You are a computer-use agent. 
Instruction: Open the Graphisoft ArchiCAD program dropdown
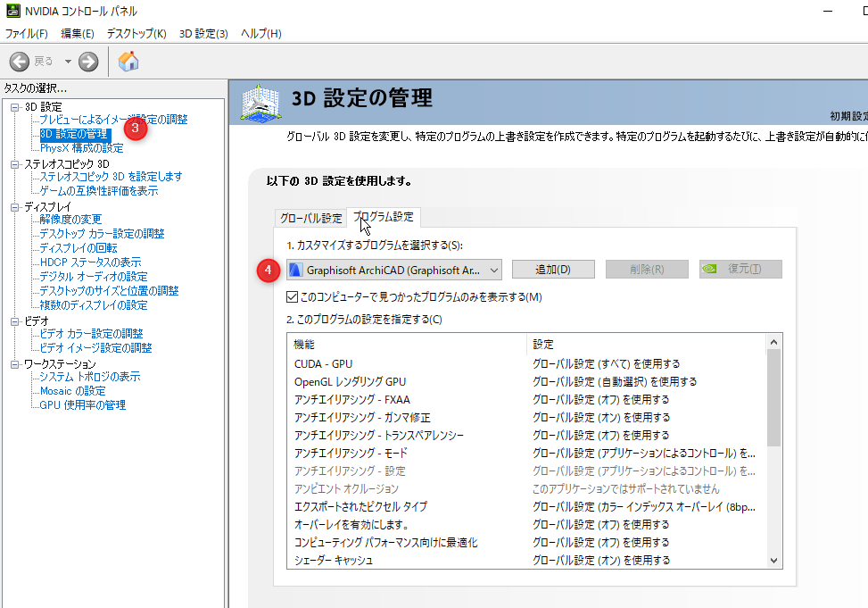pyautogui.click(x=394, y=270)
